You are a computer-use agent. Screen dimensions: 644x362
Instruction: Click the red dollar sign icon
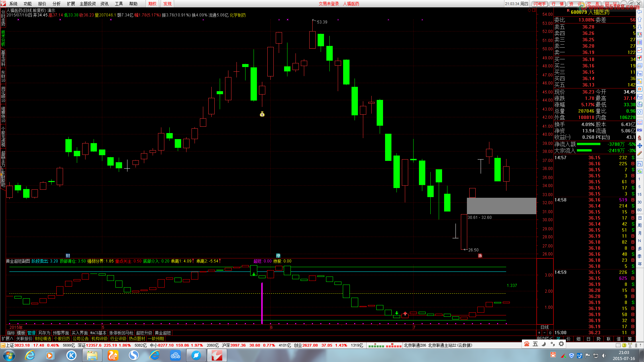pyautogui.click(x=640, y=138)
